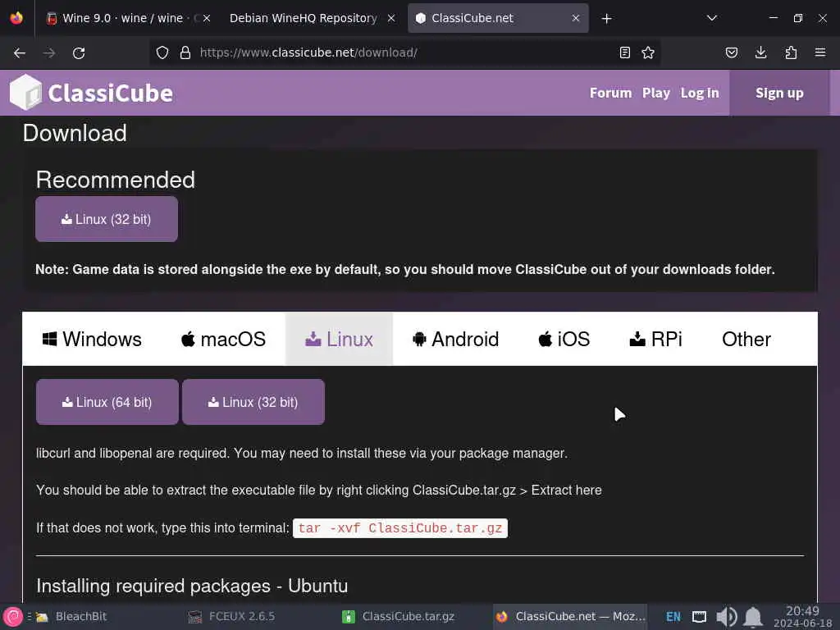This screenshot has width=840, height=630.
Task: Click the tar -xvf ClassiCube.tar.gz command
Action: coord(400,528)
